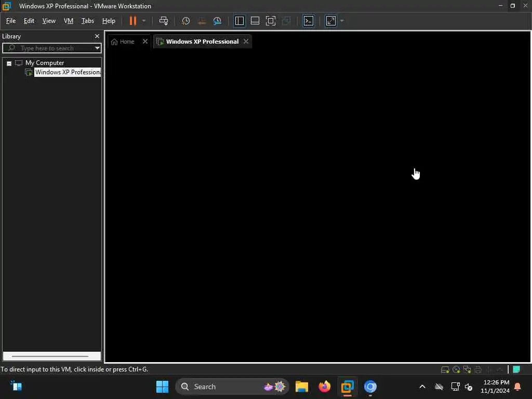Close the Windows XP Professional tab
This screenshot has height=399, width=532.
246,42
